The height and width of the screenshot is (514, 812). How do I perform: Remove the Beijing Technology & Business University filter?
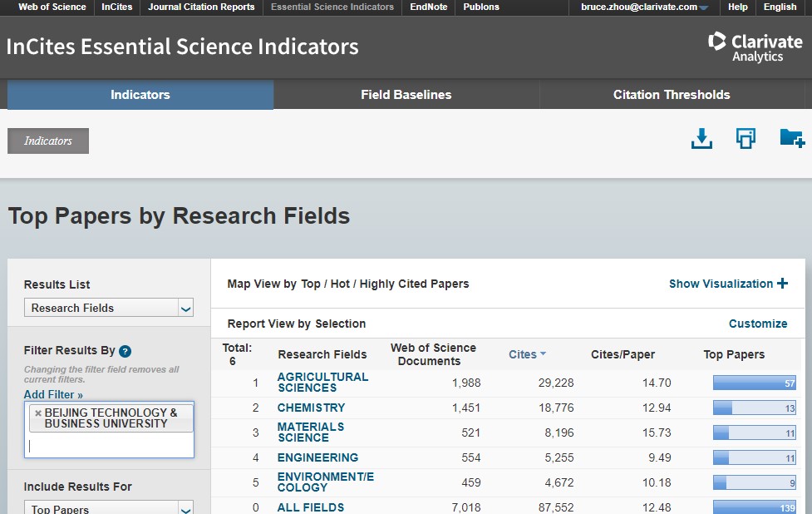(38, 413)
